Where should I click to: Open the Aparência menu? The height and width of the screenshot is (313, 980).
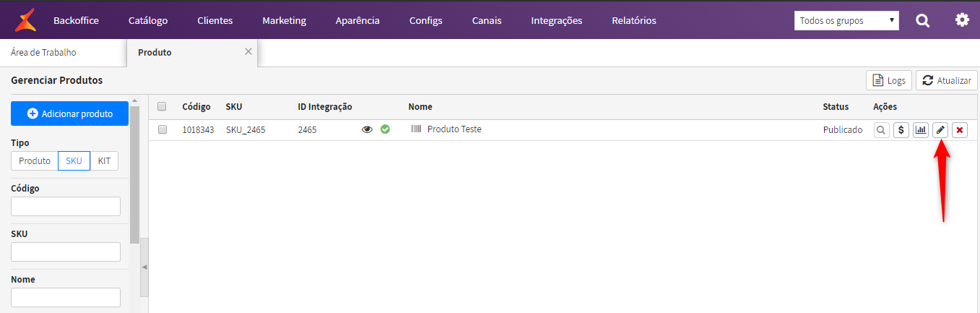(357, 20)
